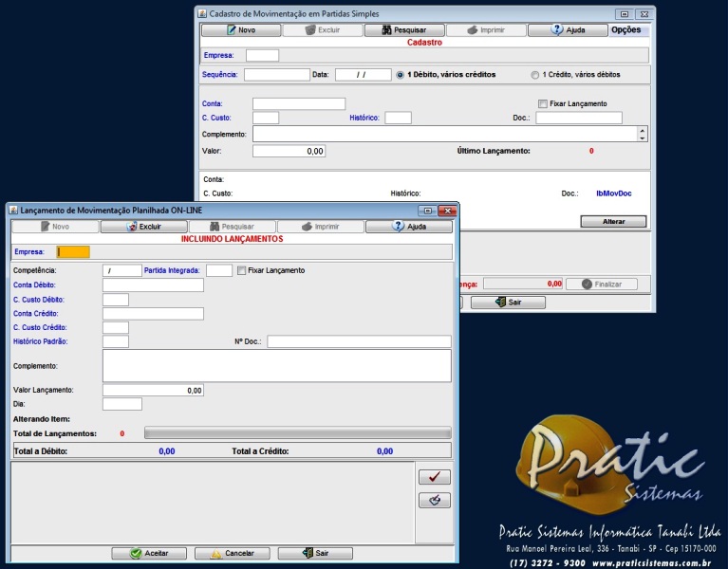Click the Sequência input field
This screenshot has height=569, width=728.
tap(277, 75)
